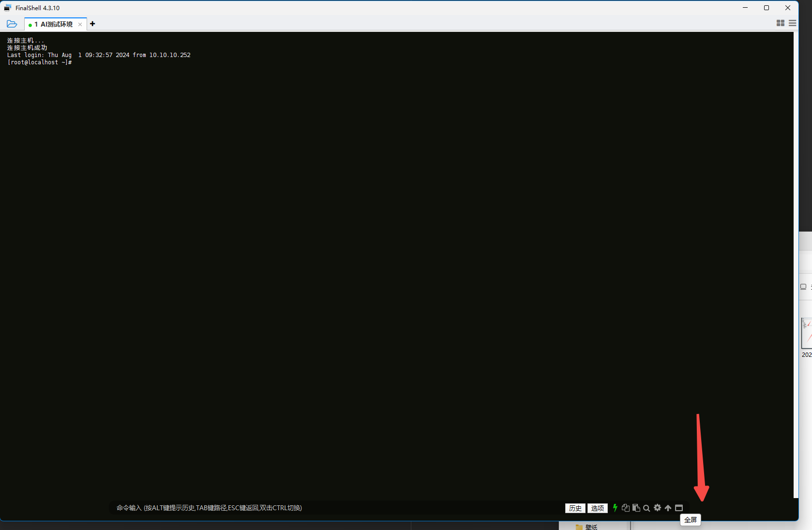Open the 选项 options button
The width and height of the screenshot is (812, 530).
coord(597,508)
